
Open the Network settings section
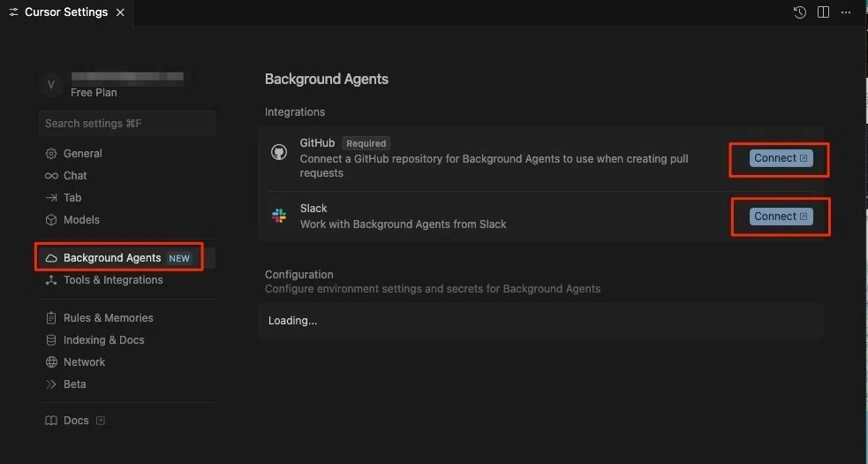(84, 362)
